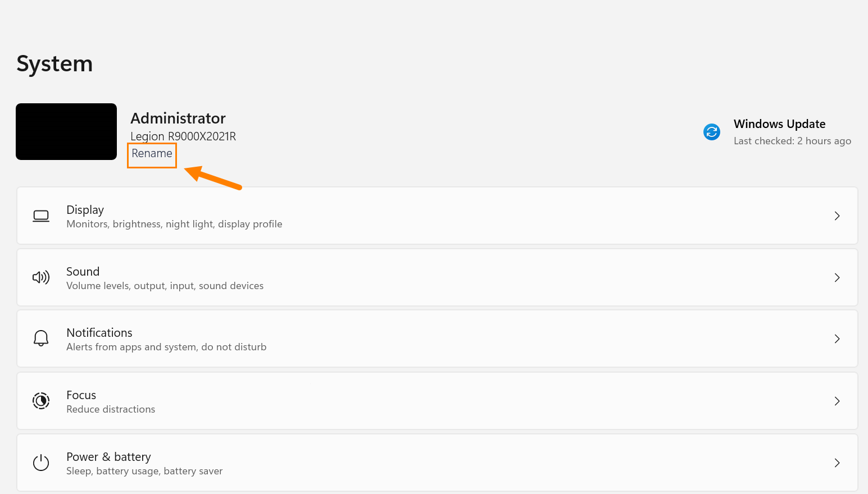Open the Notifications settings entry
Screen dimensions: 868x494
437,339
